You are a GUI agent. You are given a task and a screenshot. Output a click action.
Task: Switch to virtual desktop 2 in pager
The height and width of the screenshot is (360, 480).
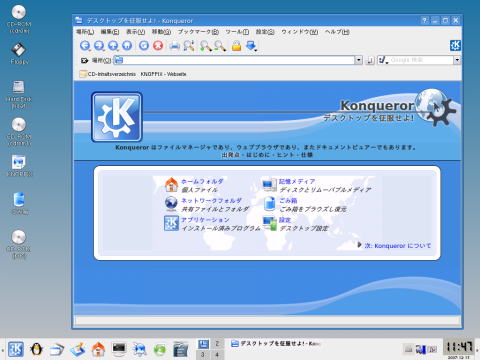tap(217, 344)
